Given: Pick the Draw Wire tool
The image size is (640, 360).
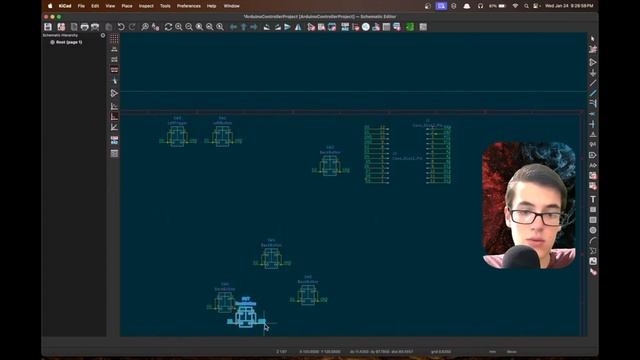Looking at the screenshot, I should click(593, 83).
